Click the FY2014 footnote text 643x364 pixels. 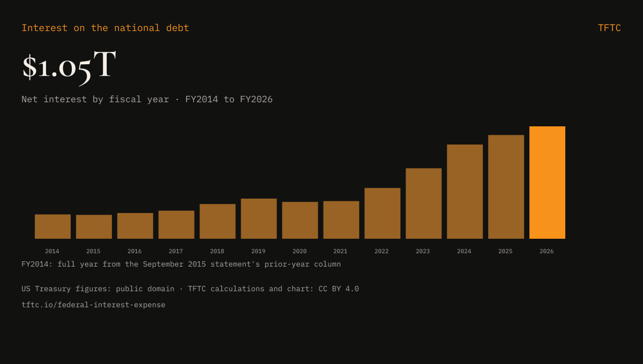tap(181, 264)
